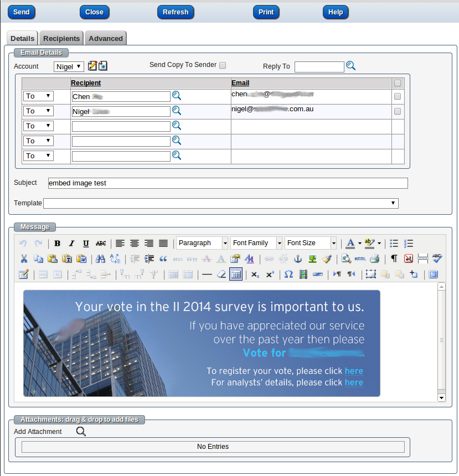Viewport: 459px width, 476px height.
Task: Expand the Font Family dropdown
Action: pyautogui.click(x=256, y=243)
